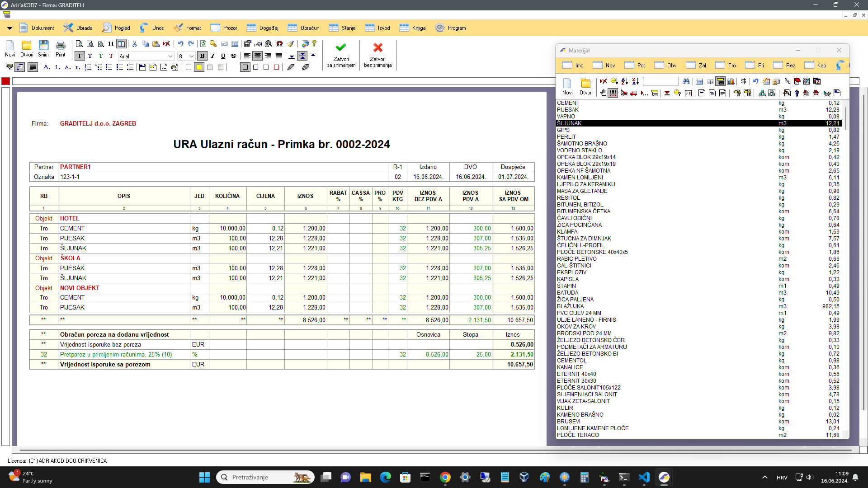Click the pencil draw icon in formatting row

tap(291, 67)
